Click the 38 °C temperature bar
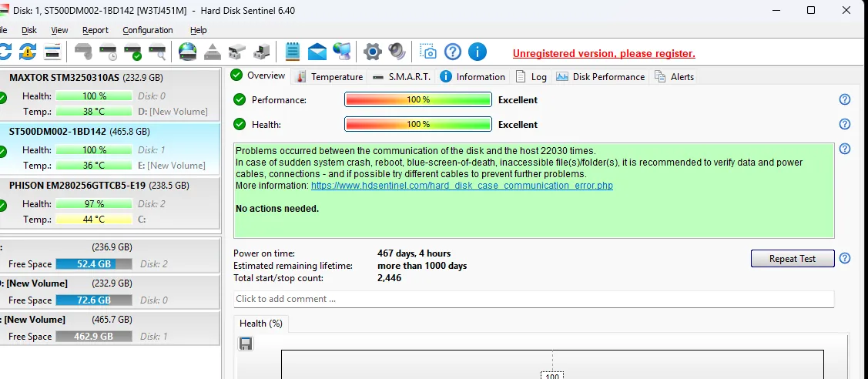Viewport: 868px width, 379px height. [94, 111]
